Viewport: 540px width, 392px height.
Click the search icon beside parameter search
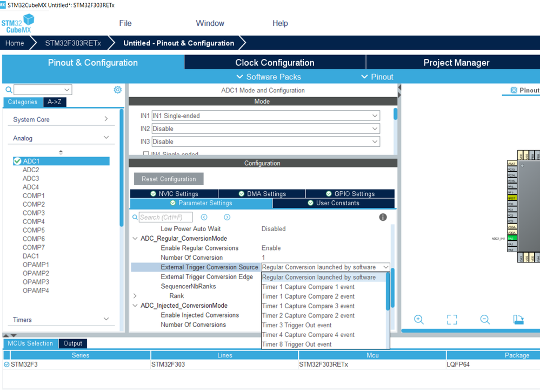click(135, 217)
